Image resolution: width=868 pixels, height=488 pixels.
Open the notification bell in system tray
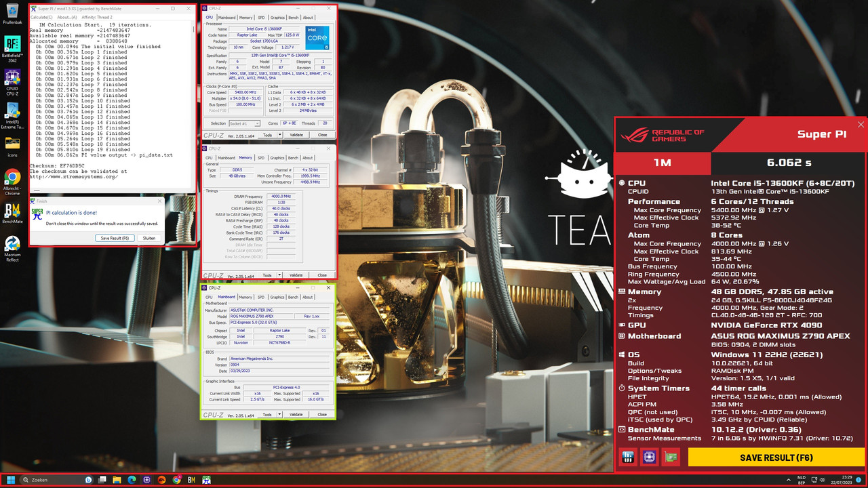point(860,480)
